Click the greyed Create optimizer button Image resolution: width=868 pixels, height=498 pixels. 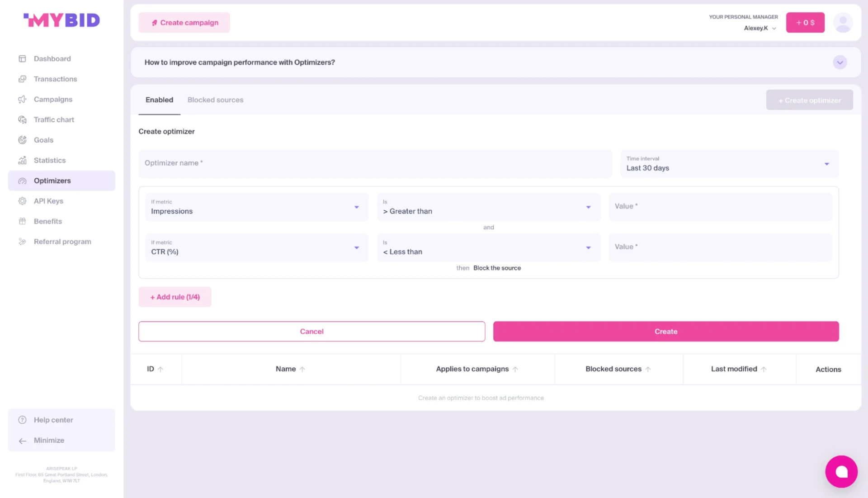pos(809,100)
